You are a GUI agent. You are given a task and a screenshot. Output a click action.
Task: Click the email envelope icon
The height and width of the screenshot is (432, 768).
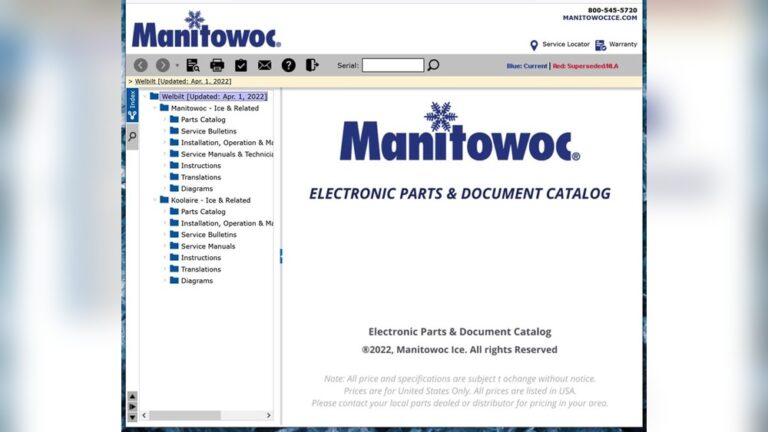pyautogui.click(x=264, y=65)
